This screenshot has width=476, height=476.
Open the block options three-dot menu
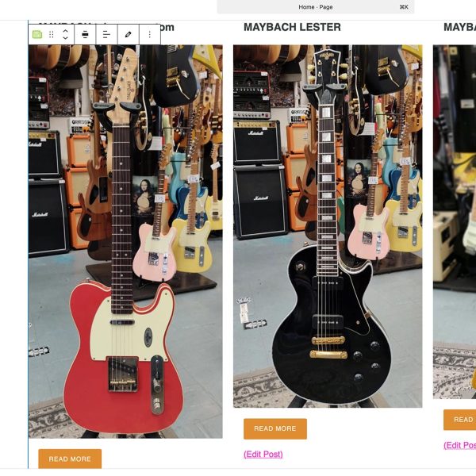(x=150, y=35)
